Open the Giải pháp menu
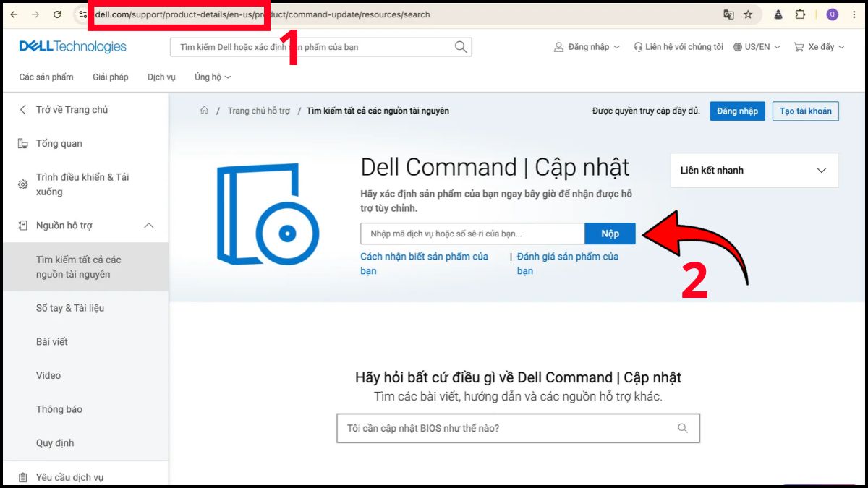 (111, 77)
